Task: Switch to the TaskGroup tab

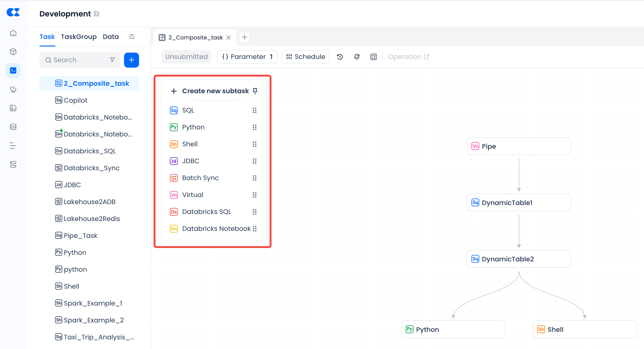Action: point(78,37)
